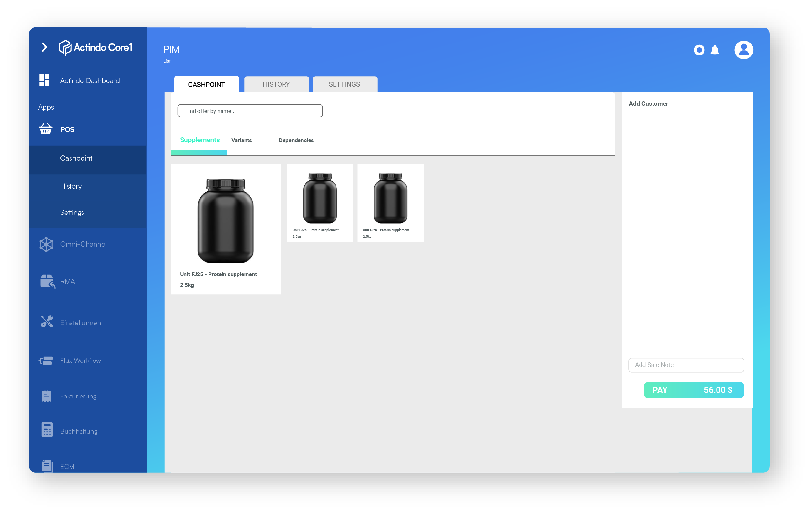The image size is (812, 514).
Task: Expand the sidebar with the chevron arrow
Action: (x=44, y=47)
